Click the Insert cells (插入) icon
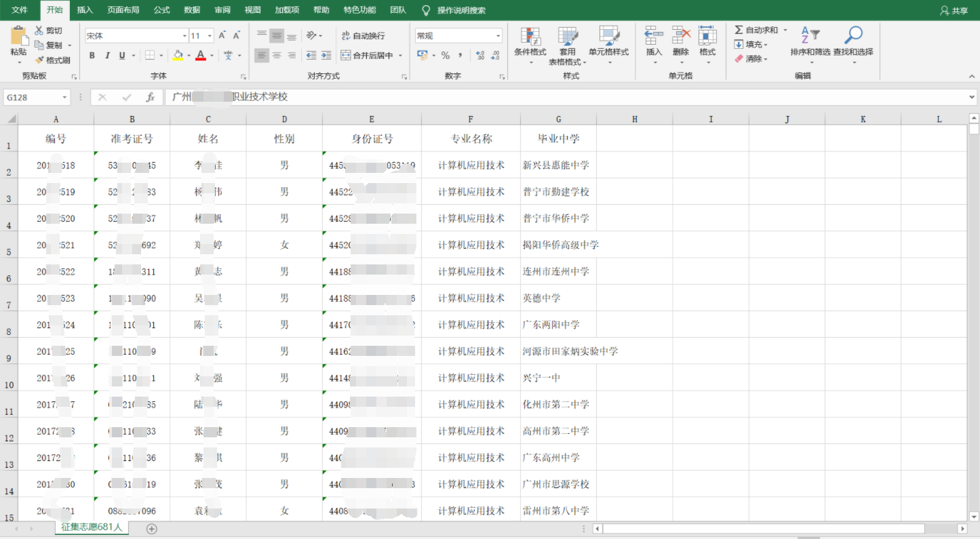 [x=654, y=36]
